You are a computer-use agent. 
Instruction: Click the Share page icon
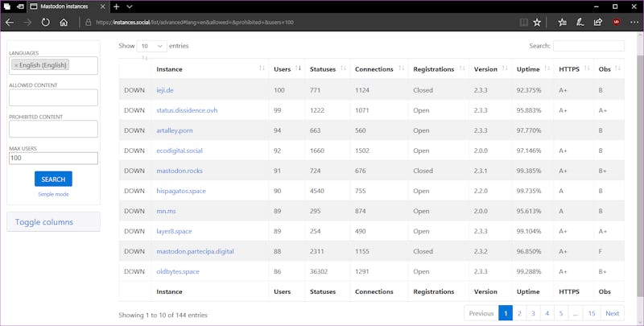point(597,22)
